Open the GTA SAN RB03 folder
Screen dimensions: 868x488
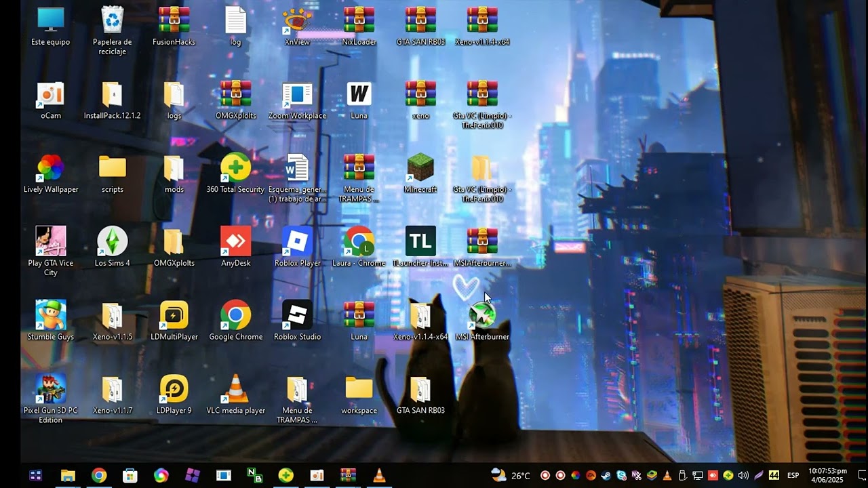pos(421,394)
